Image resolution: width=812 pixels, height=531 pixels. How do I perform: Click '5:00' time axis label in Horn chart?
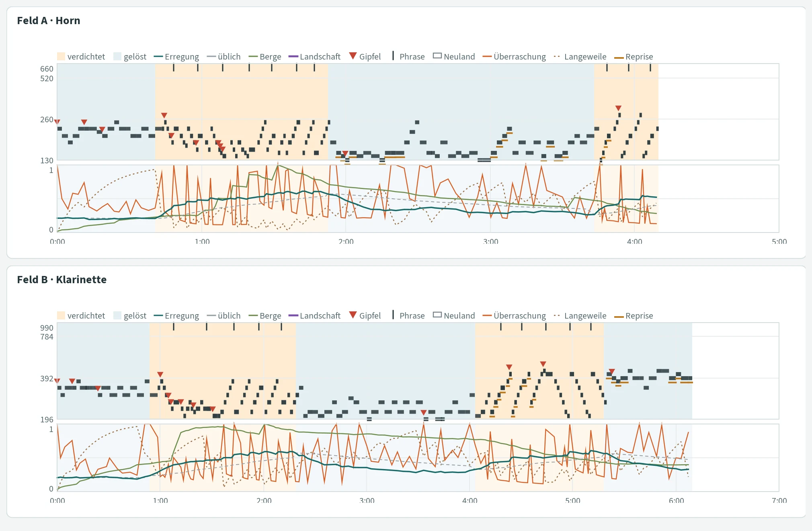779,241
